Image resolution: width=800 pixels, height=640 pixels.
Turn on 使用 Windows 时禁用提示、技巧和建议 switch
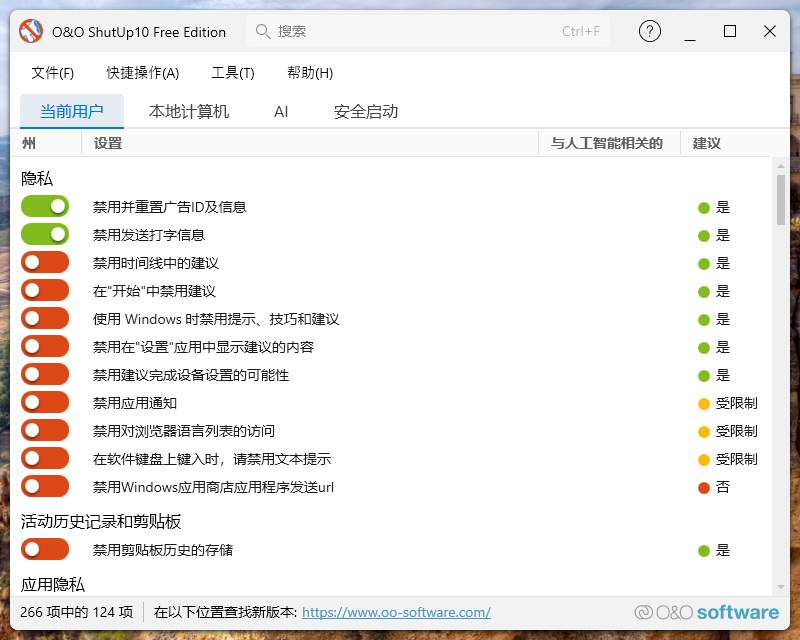(x=45, y=318)
